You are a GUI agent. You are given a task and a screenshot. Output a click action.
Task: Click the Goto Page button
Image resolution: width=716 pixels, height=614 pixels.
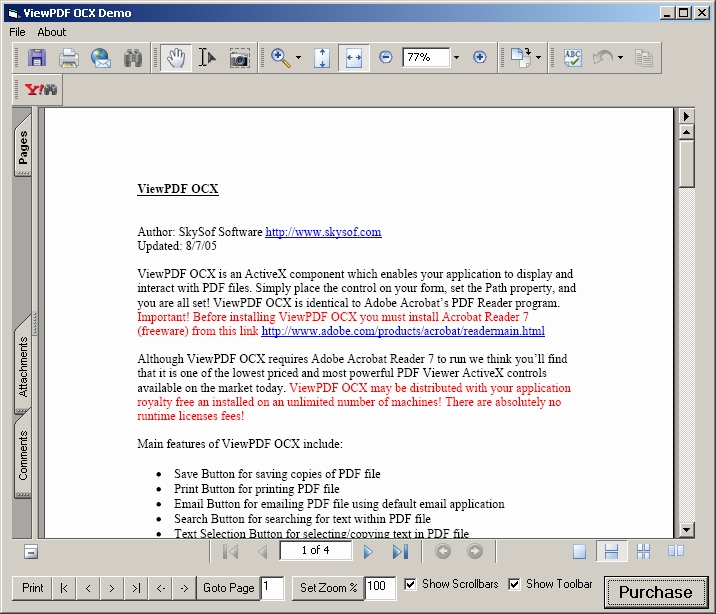(228, 588)
